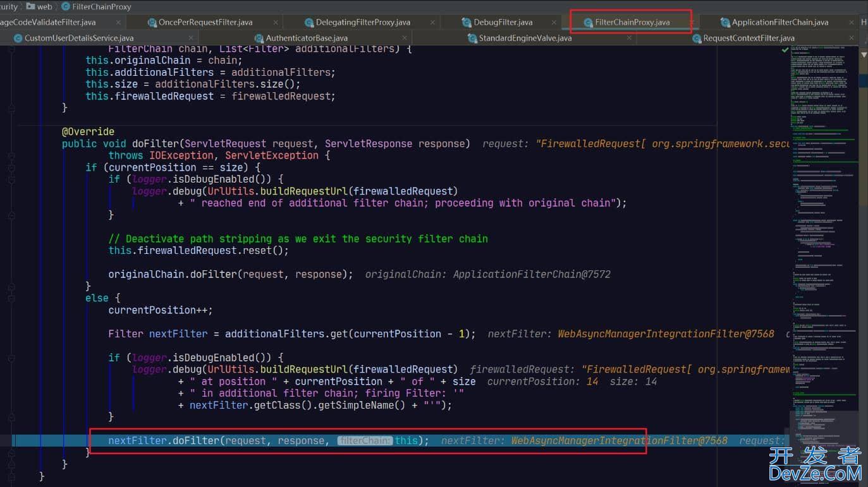Image resolution: width=868 pixels, height=487 pixels.
Task: Click 'this.originalChain = chain;' line
Action: (x=164, y=61)
